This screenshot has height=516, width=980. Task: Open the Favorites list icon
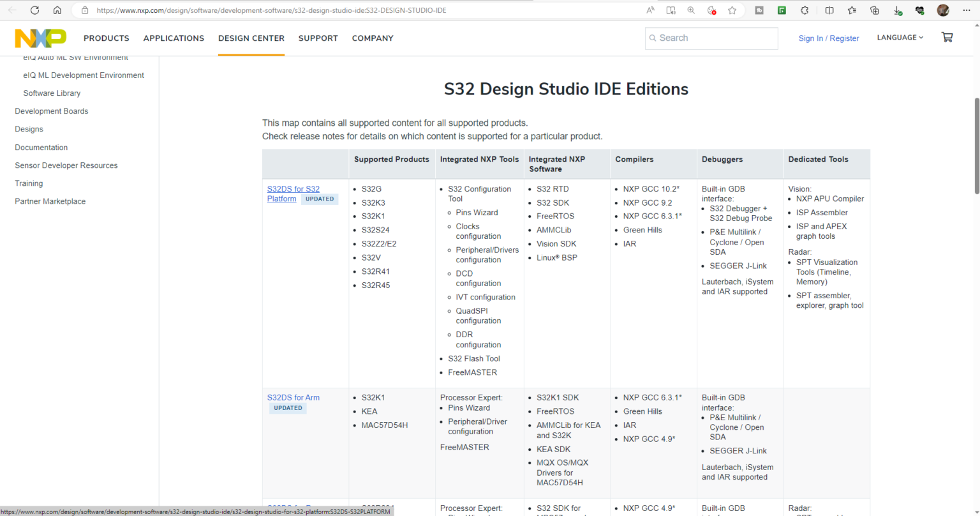pos(852,10)
